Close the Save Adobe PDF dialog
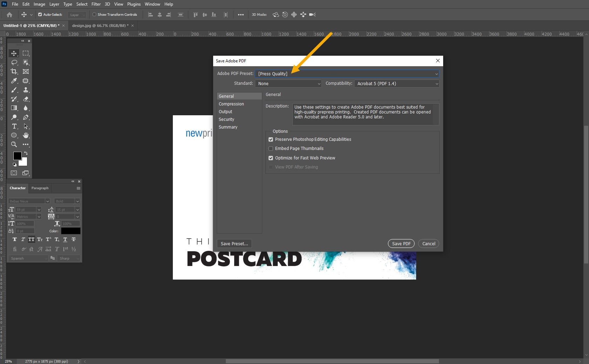This screenshot has width=589, height=364. pos(438,61)
